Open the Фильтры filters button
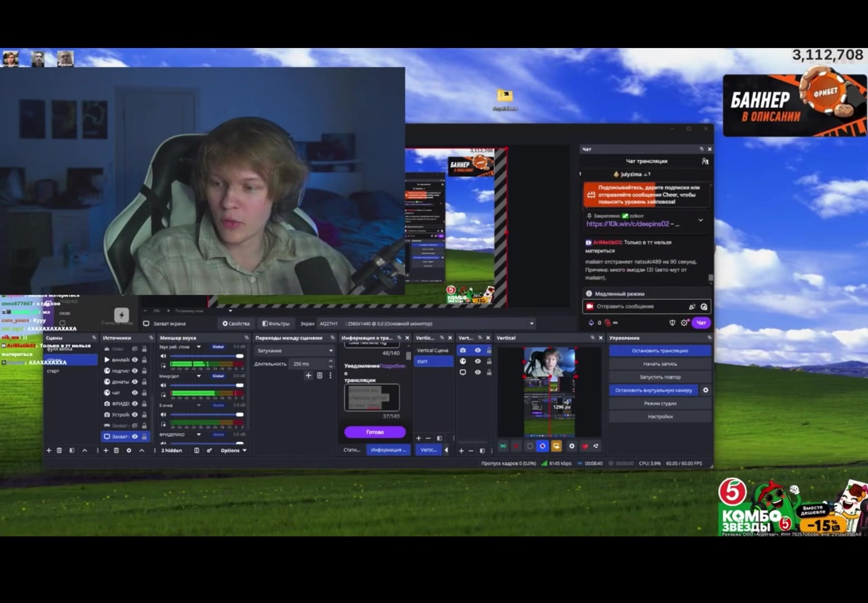 click(276, 324)
